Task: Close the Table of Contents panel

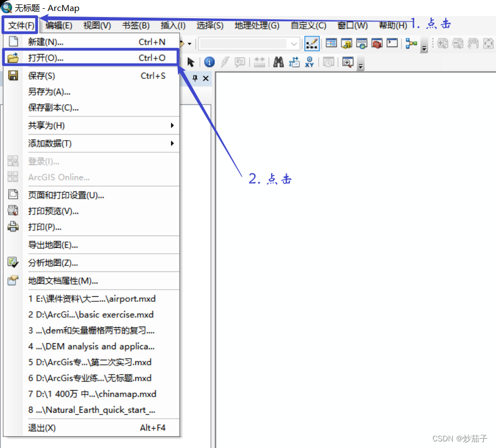Action: 206,78
